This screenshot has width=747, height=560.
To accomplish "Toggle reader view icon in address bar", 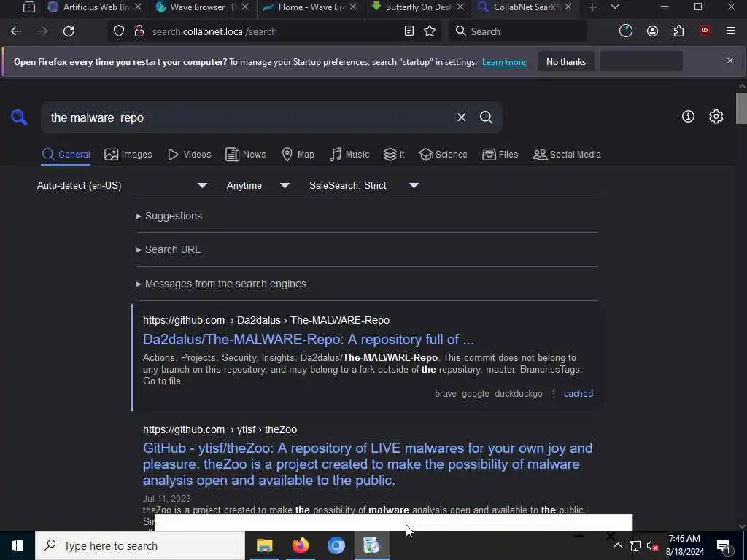I will (x=409, y=31).
